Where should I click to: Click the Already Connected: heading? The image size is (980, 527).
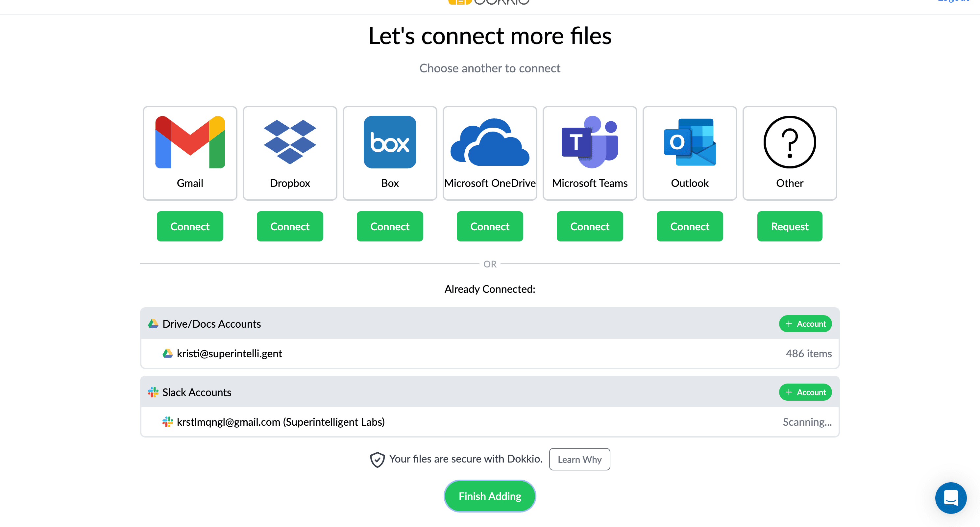490,289
